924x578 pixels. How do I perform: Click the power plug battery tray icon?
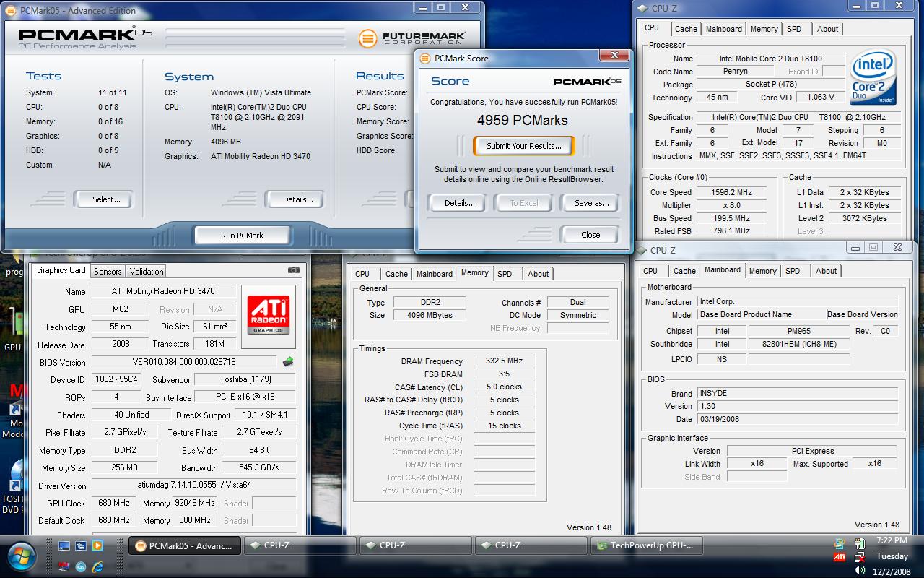[860, 543]
